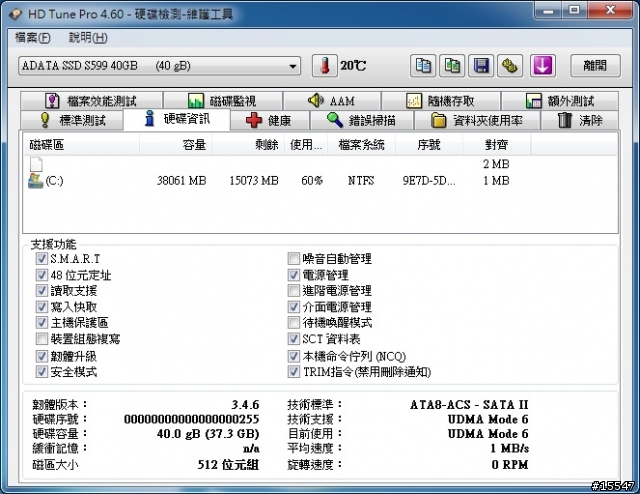Click the copy screenshot to clipboard icon

tap(452, 66)
